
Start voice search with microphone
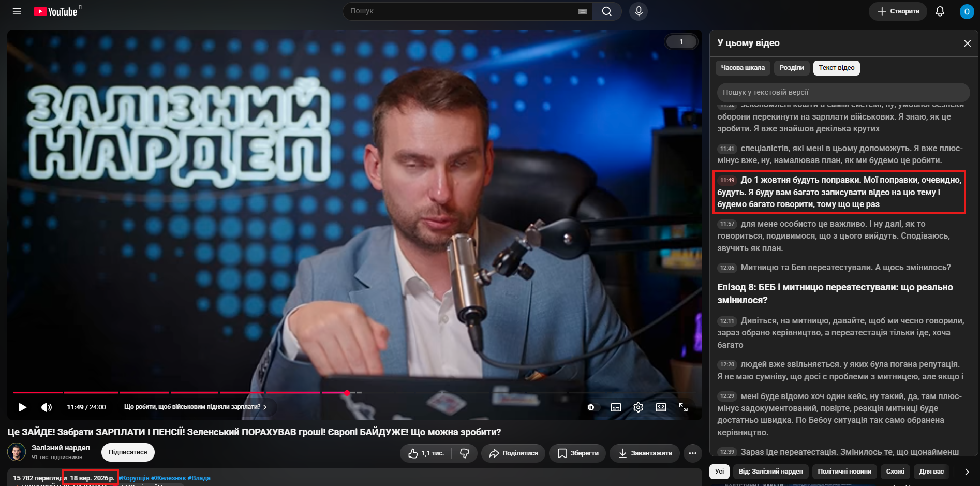pyautogui.click(x=639, y=11)
